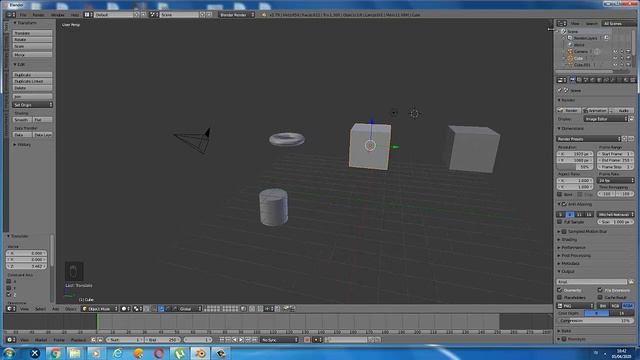This screenshot has width=640, height=360.
Task: Enable the Border checkbox
Action: (560, 194)
